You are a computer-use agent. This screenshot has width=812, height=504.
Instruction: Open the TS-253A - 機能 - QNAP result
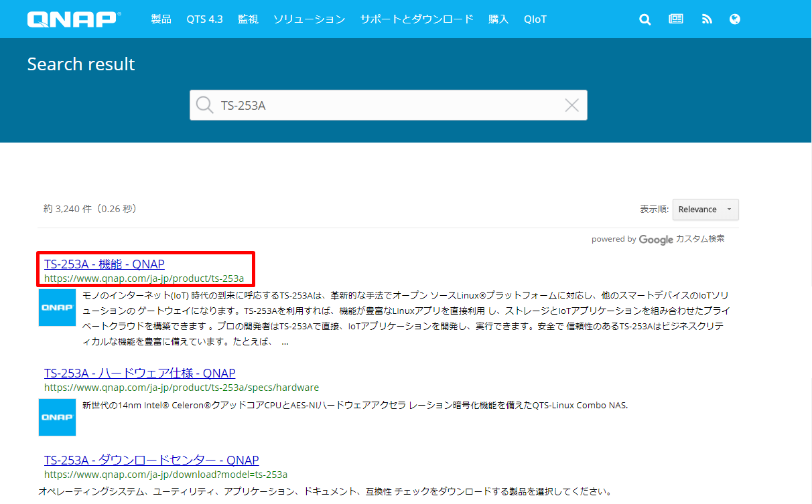105,264
